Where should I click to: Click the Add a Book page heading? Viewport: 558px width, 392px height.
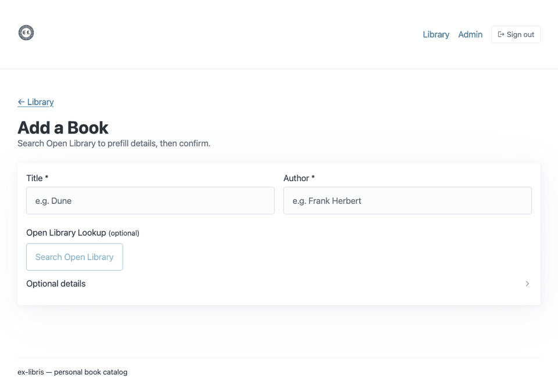[x=63, y=127]
